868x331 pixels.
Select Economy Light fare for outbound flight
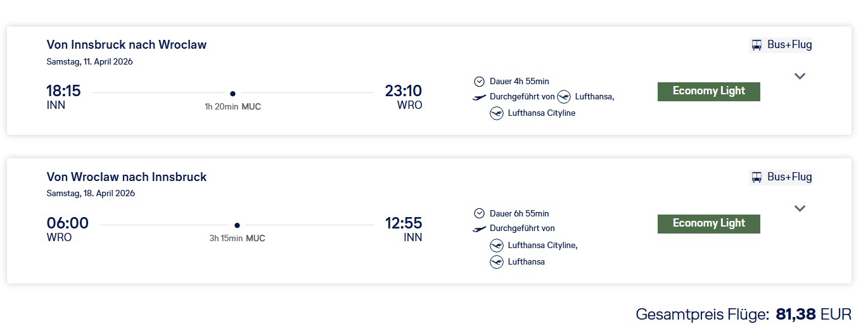coord(708,91)
